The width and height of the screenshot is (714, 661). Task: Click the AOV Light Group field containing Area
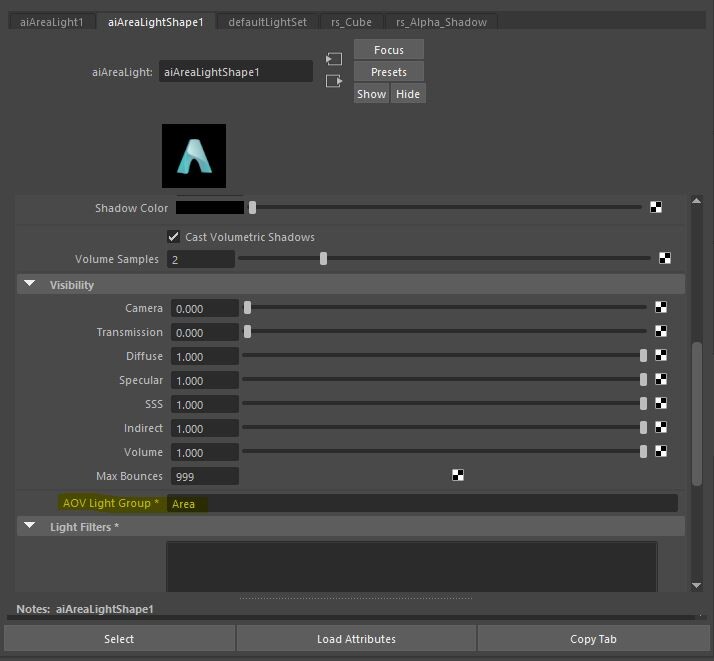(x=422, y=503)
